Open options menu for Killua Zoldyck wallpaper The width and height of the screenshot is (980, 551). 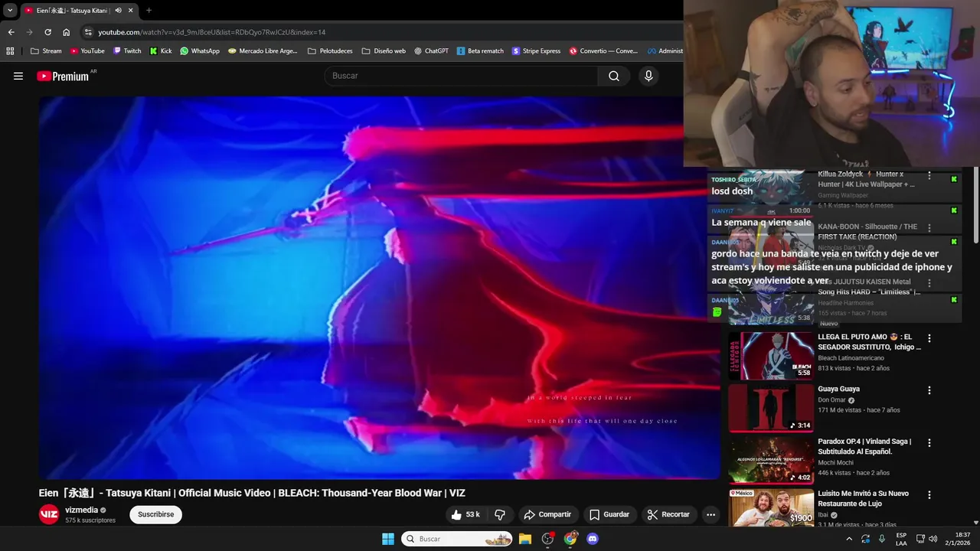point(929,176)
